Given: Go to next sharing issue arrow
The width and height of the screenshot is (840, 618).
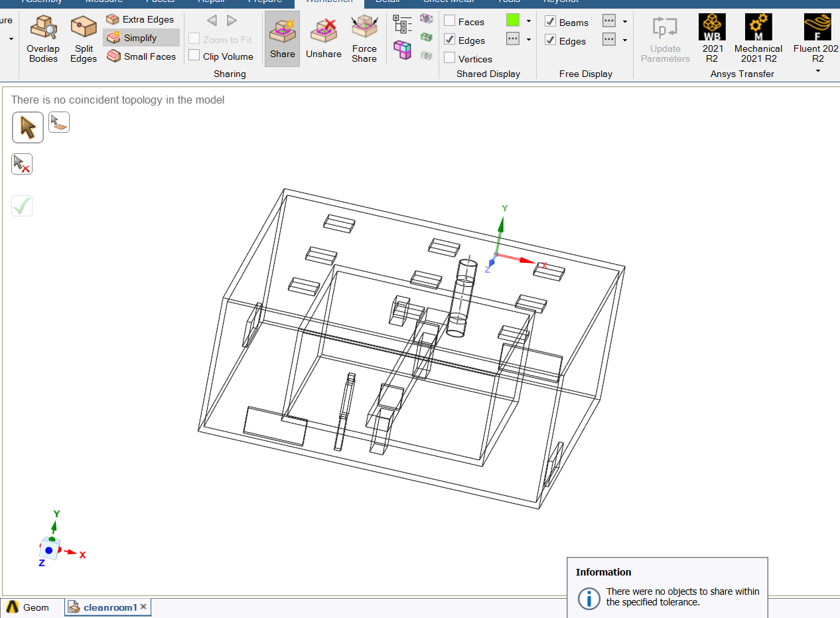Looking at the screenshot, I should pyautogui.click(x=232, y=21).
